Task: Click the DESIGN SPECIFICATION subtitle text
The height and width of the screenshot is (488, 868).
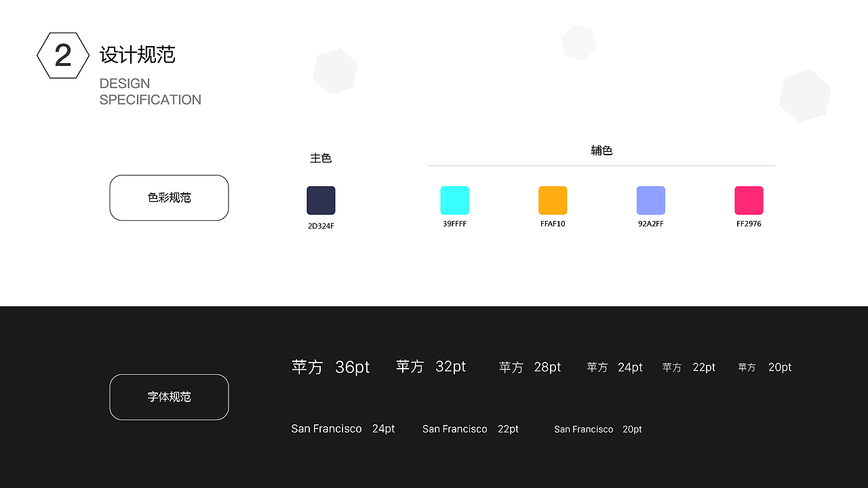Action: tap(151, 91)
